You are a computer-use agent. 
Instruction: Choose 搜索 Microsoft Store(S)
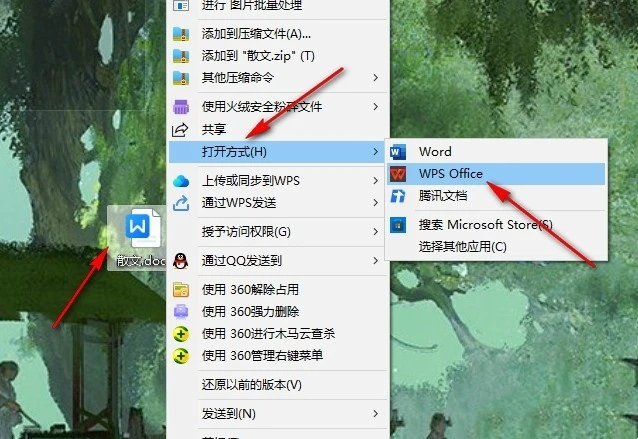496,225
